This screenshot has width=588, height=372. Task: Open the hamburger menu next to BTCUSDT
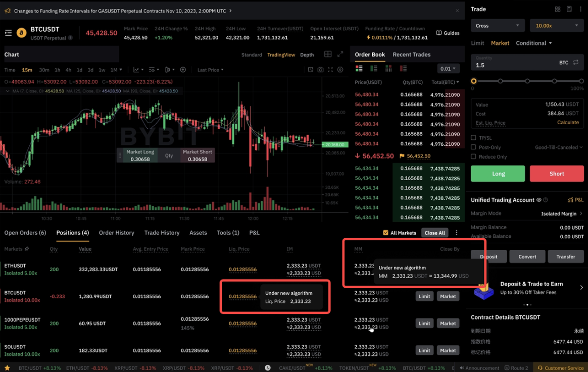(x=8, y=33)
